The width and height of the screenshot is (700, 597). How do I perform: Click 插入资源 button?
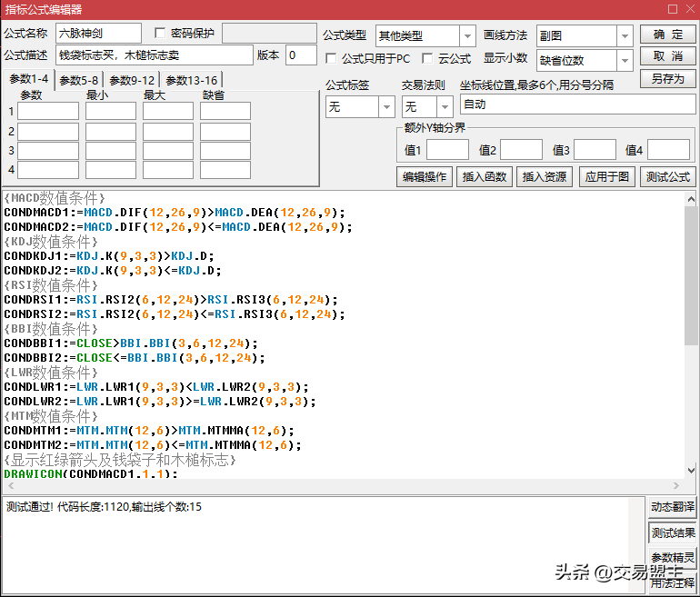[545, 176]
